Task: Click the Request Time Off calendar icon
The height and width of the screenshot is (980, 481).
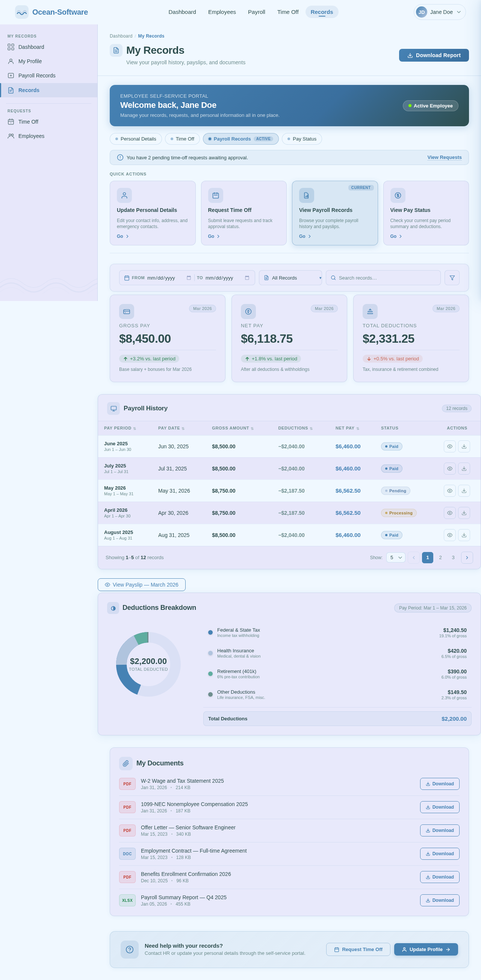Action: tap(215, 195)
